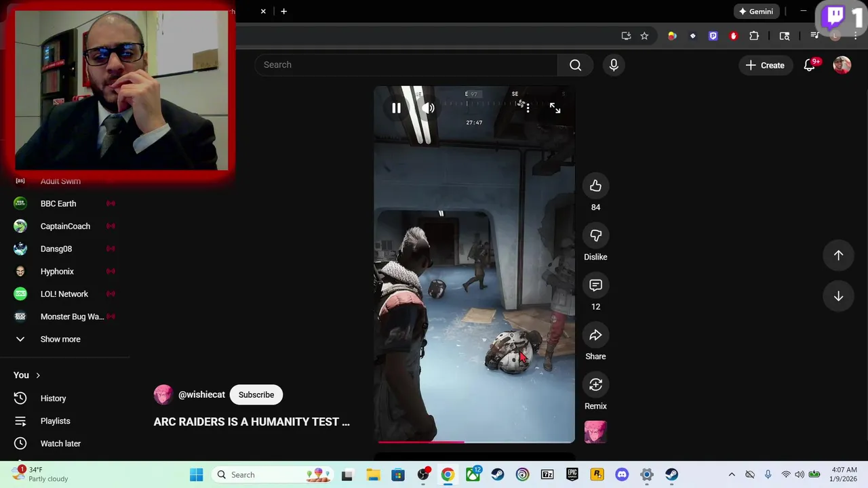This screenshot has height=488, width=868.
Task: Like the Short with thumbs-up icon
Action: pyautogui.click(x=595, y=186)
